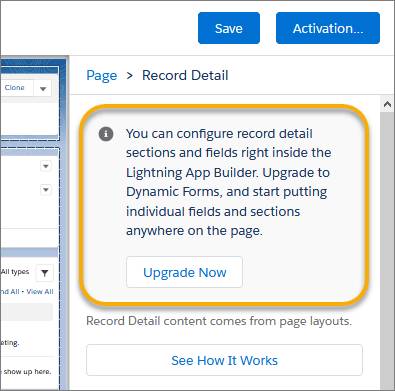
Task: Click the View All link
Action: tap(40, 292)
